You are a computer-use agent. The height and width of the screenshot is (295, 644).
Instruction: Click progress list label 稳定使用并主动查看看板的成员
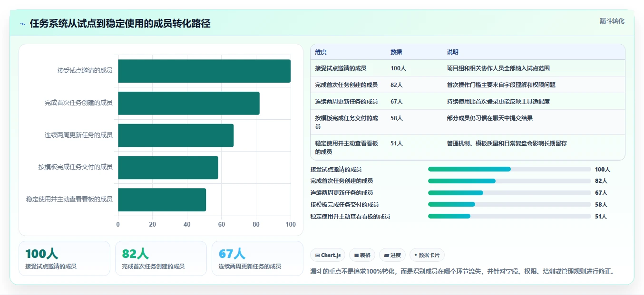pyautogui.click(x=350, y=217)
